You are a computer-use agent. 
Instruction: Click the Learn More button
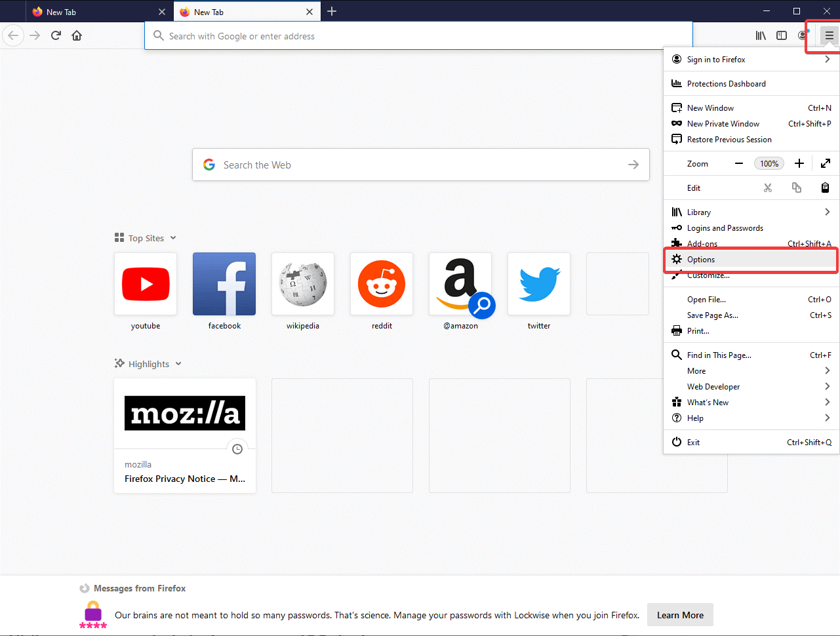(680, 615)
